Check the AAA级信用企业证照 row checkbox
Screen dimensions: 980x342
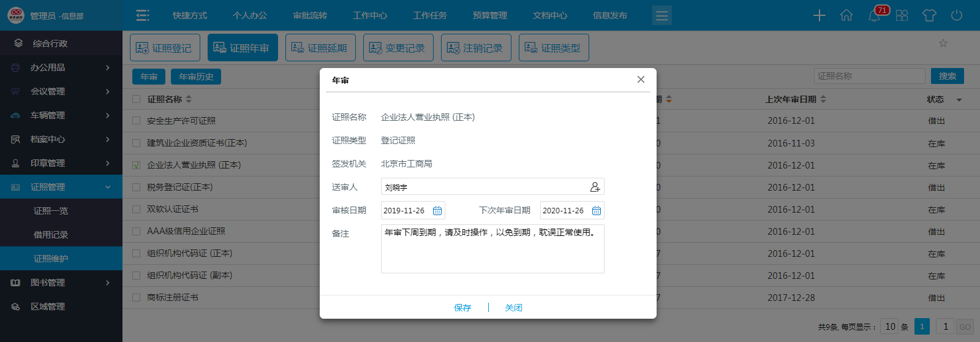click(x=136, y=231)
